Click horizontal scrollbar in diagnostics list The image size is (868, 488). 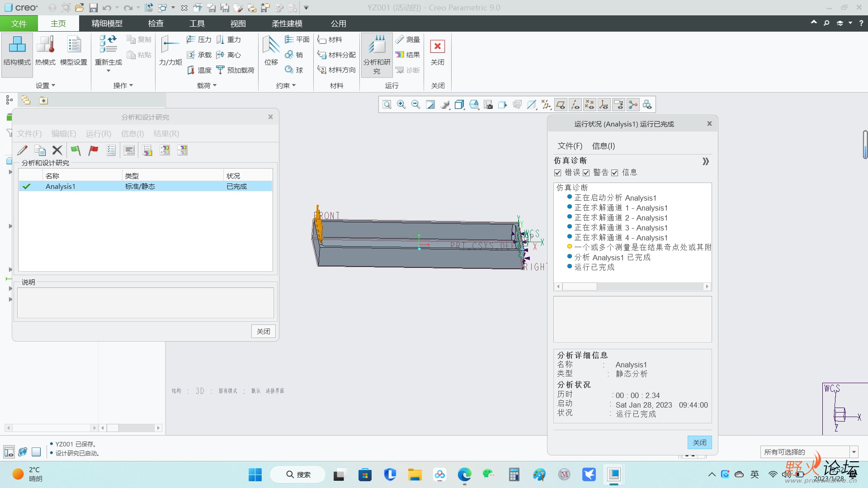pyautogui.click(x=632, y=286)
